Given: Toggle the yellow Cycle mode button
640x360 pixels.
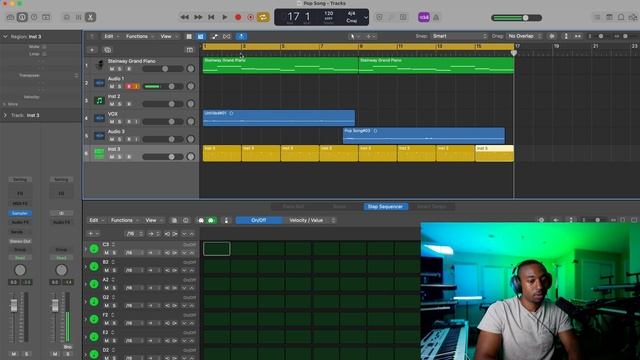Looking at the screenshot, I should pos(263,17).
